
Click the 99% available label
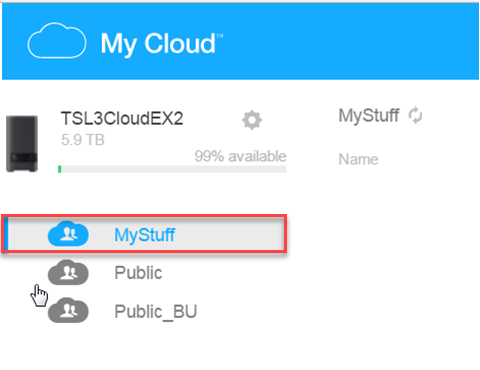(x=240, y=156)
